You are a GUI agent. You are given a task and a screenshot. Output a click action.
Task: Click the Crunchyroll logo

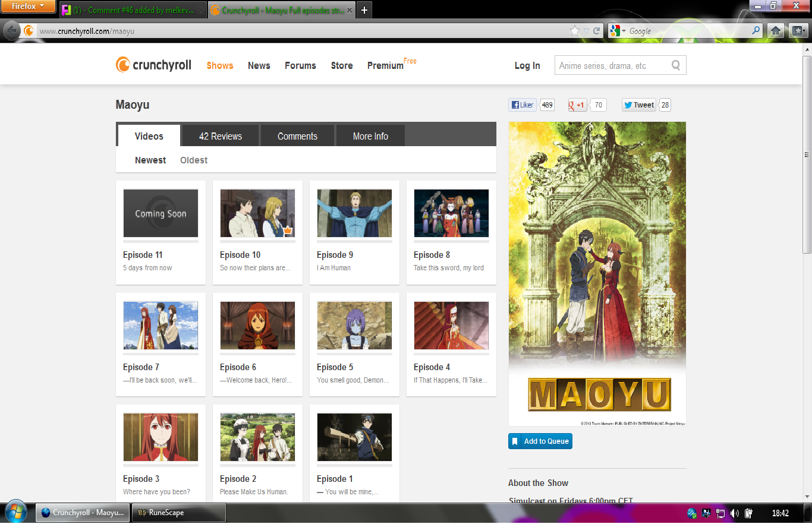click(153, 65)
